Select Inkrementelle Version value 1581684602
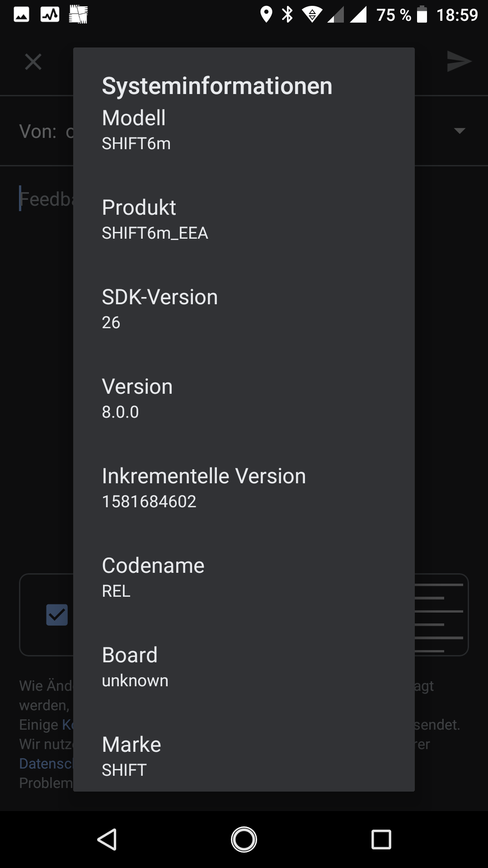488x868 pixels. (149, 502)
